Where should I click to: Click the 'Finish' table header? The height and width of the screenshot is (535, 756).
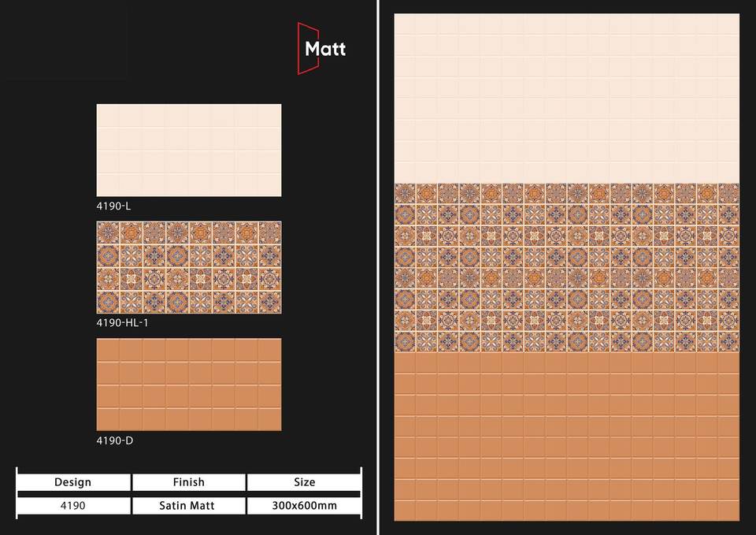188,482
